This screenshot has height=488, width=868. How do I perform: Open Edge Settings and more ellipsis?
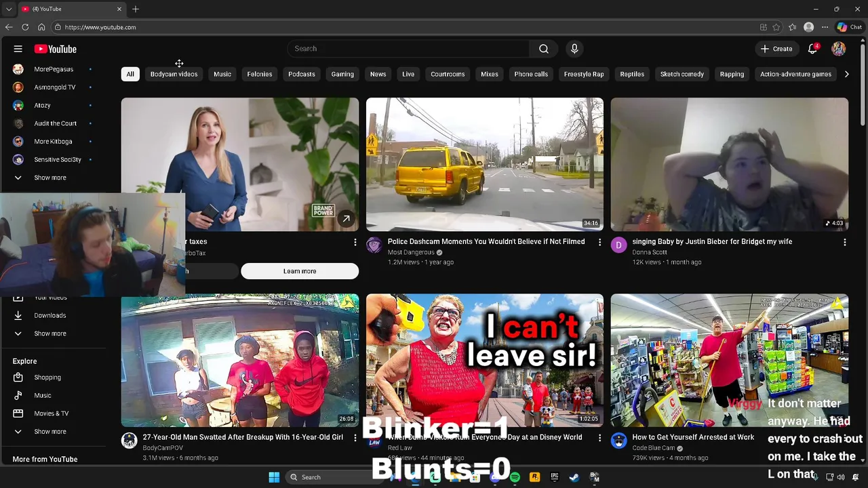(825, 27)
